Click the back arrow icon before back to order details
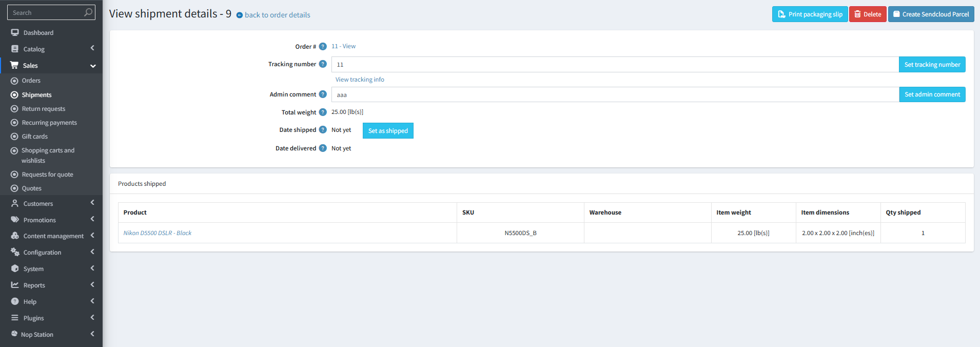Screen dimensions: 980x347 [239, 15]
